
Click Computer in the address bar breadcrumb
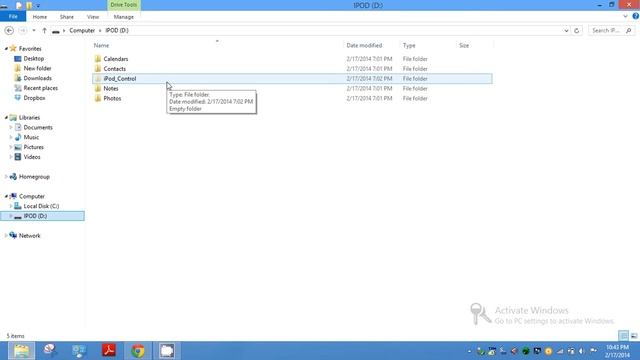click(x=82, y=31)
